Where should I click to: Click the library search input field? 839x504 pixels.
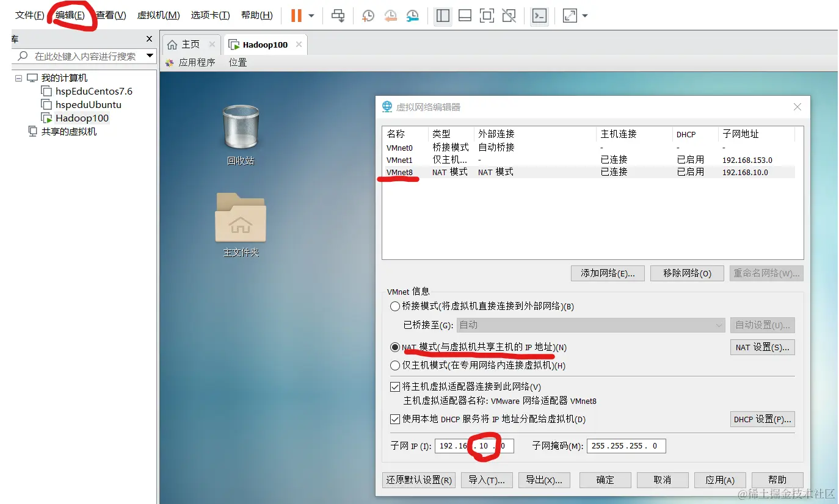[84, 56]
